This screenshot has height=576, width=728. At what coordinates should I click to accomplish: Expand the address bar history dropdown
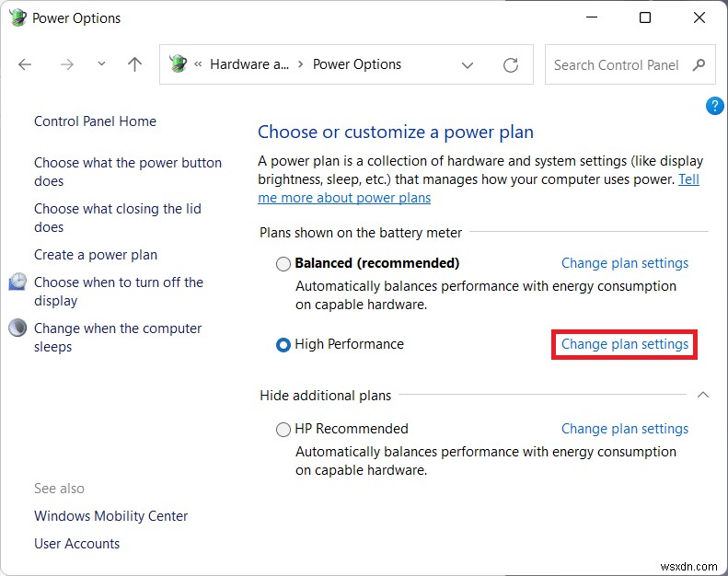(x=468, y=65)
